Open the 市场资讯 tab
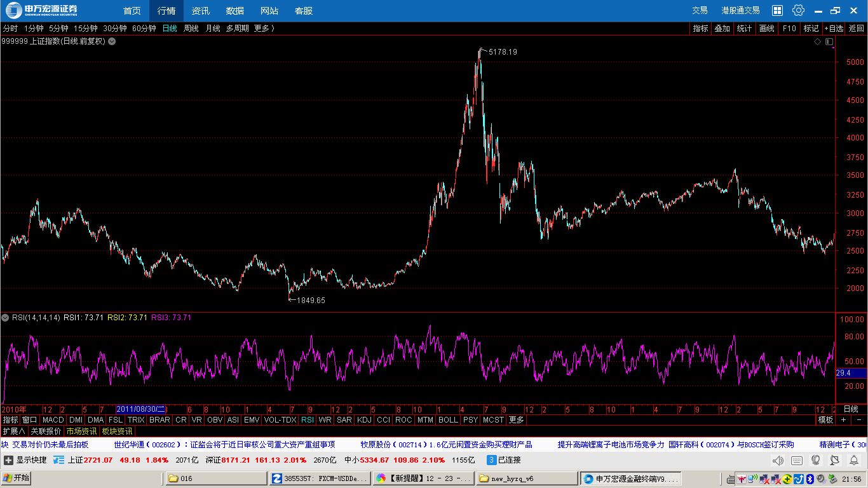This screenshot has width=868, height=488. pyautogui.click(x=81, y=431)
